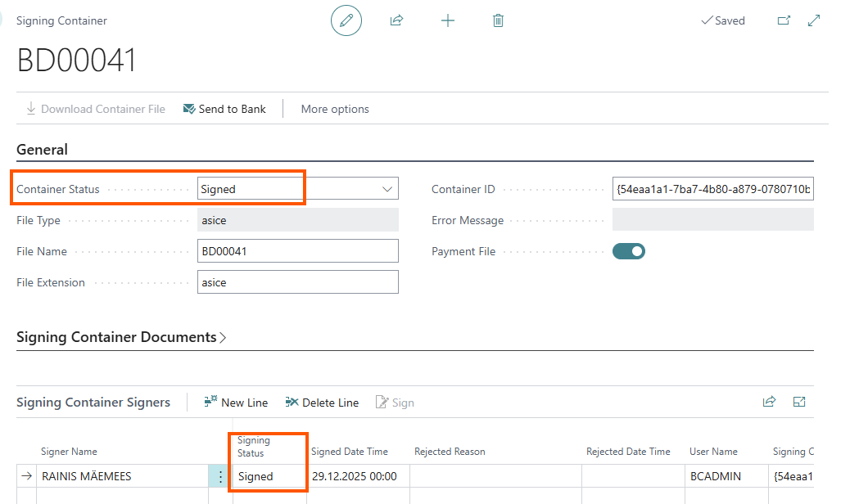Maximize the Signing Container Signers subpage
The height and width of the screenshot is (504, 859).
coord(800,402)
